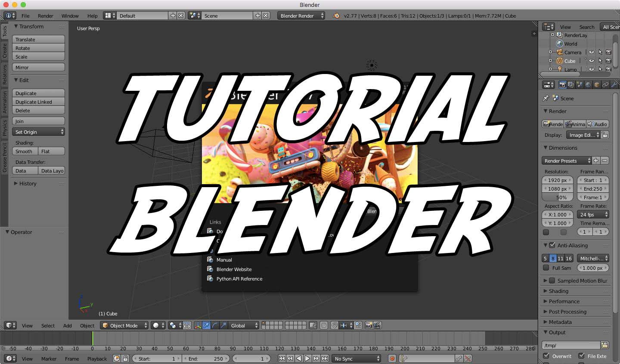Open the Object Mode selector

(124, 325)
